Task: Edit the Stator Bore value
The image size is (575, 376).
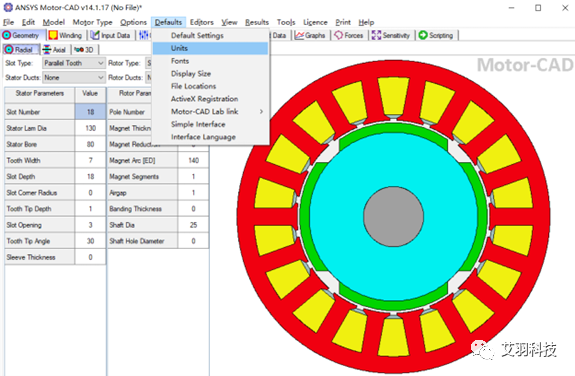Action: 90,144
